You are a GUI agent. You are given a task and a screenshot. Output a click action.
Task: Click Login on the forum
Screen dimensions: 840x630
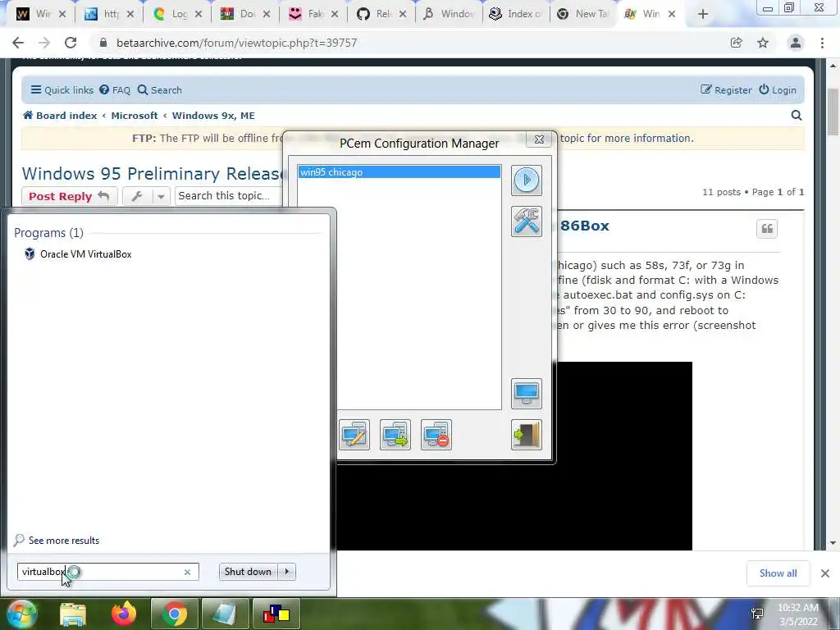778,90
